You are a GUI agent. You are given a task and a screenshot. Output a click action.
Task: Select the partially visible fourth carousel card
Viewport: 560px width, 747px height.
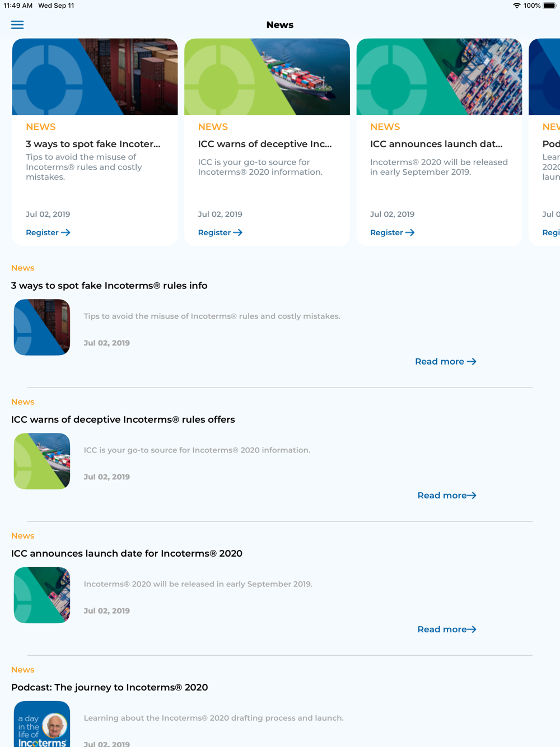click(x=544, y=142)
